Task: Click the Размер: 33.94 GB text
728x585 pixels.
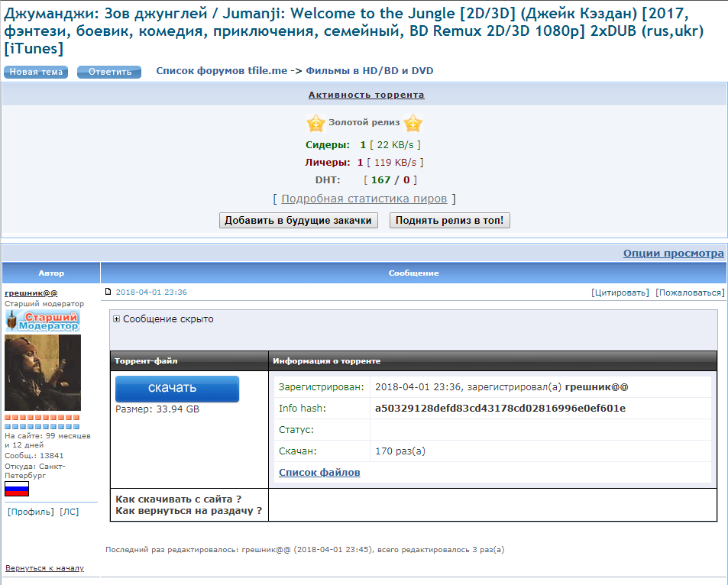Action: [157, 409]
